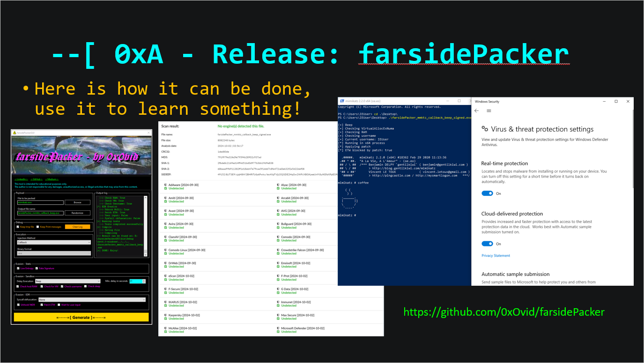Uncheck Keep tmp file
Viewport: 644px width, 363px height.
coord(18,227)
